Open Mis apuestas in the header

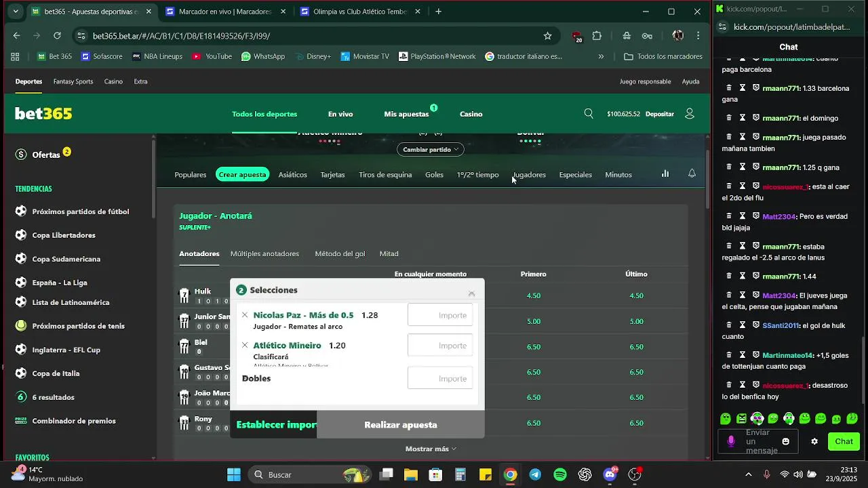point(406,114)
